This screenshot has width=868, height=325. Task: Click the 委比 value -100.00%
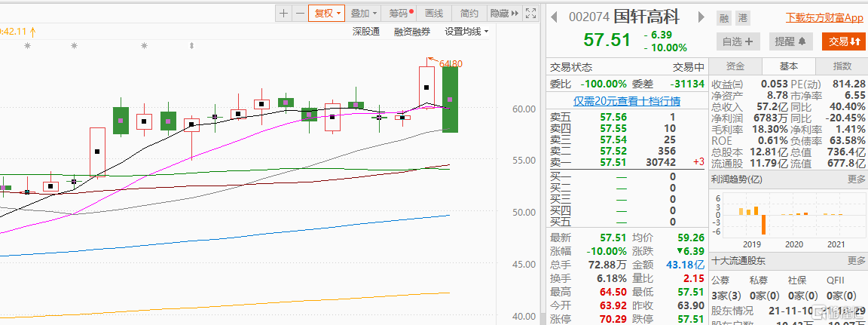[x=604, y=84]
